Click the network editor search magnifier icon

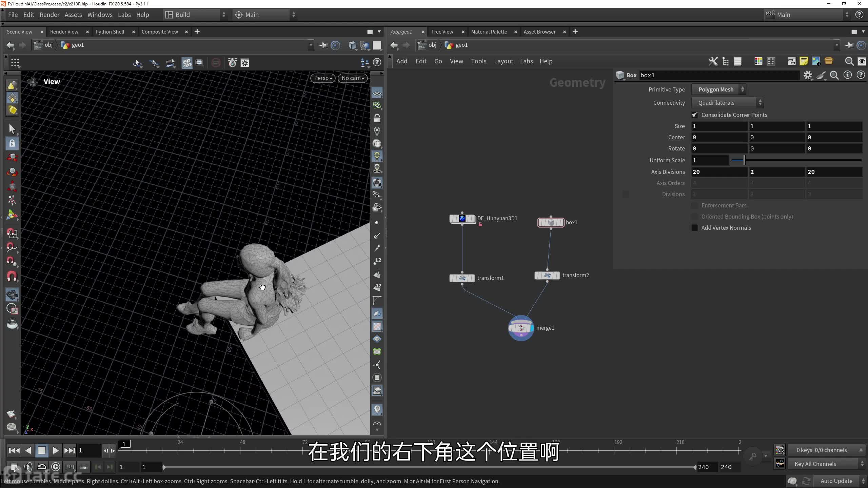pos(849,61)
